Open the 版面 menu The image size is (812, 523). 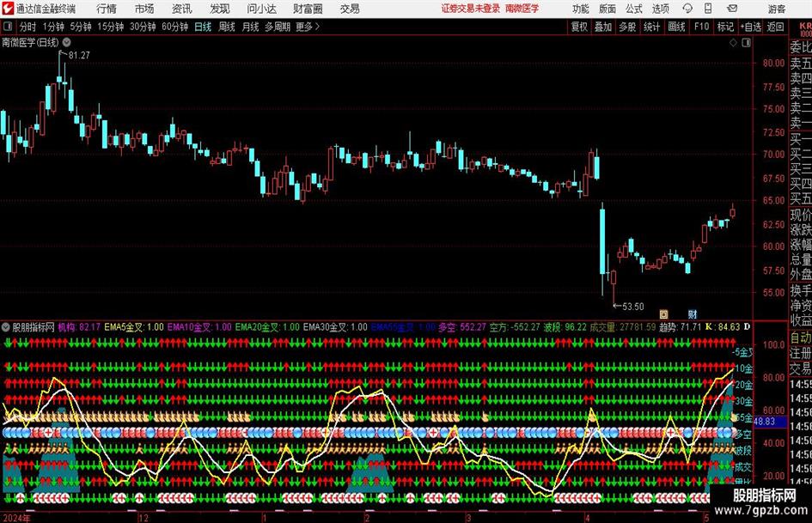click(x=607, y=9)
